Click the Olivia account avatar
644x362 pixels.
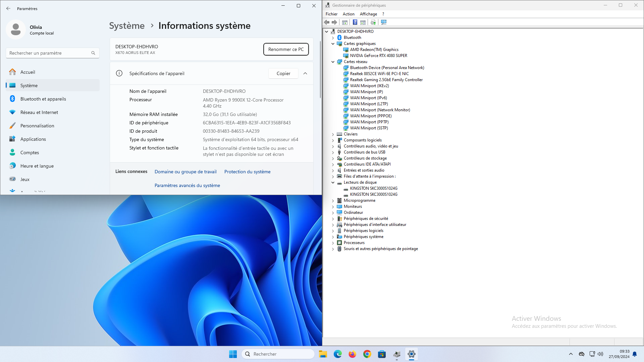click(x=15, y=29)
